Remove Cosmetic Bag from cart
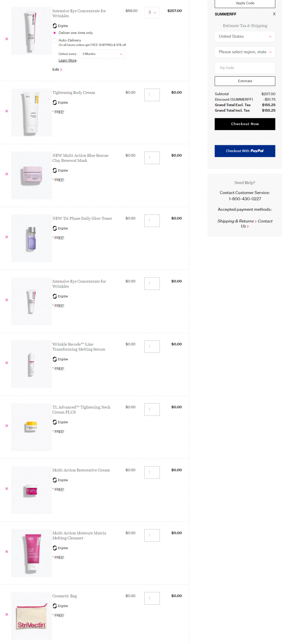The height and width of the screenshot is (644, 290). click(7, 614)
